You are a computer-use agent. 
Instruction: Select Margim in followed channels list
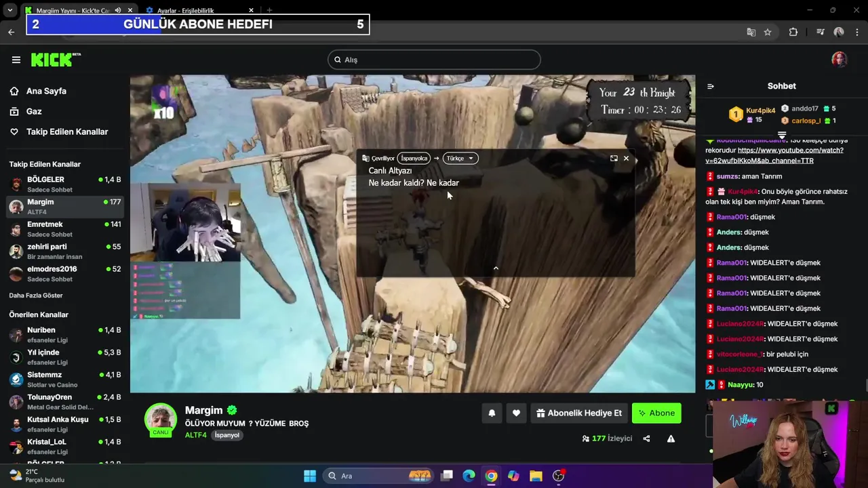[65, 207]
